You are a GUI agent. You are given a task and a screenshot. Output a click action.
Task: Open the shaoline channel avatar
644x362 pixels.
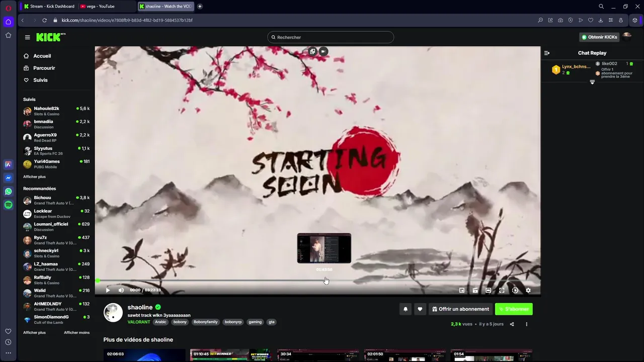pos(113,313)
